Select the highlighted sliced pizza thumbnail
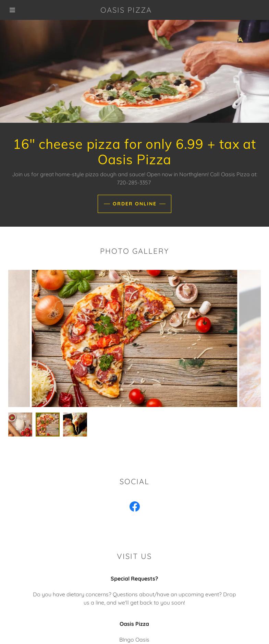 tap(48, 425)
